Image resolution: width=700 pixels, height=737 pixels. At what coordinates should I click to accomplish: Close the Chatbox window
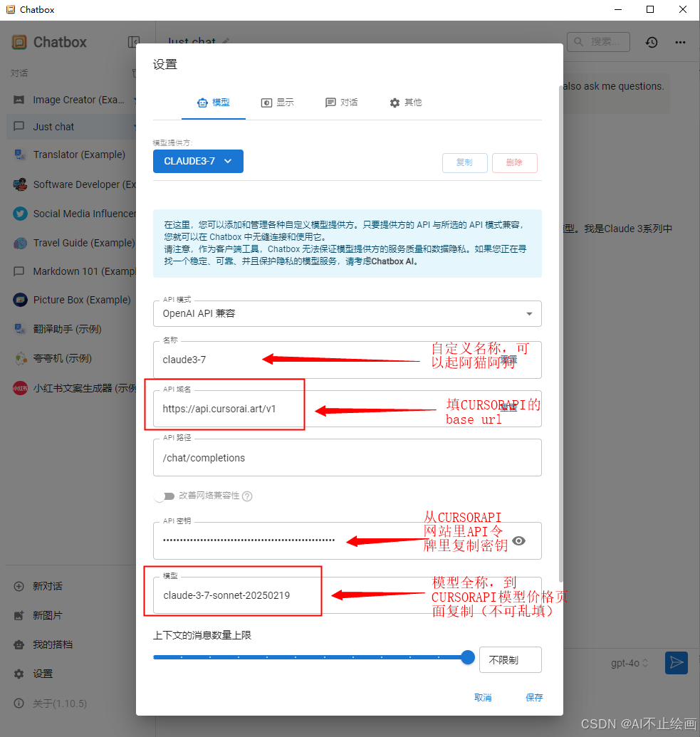(x=683, y=9)
